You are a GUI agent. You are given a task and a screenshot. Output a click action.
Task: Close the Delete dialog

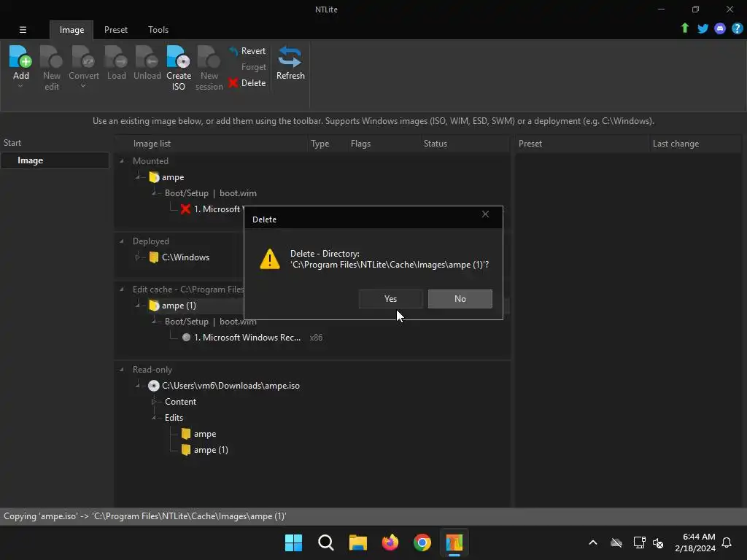[x=485, y=214]
